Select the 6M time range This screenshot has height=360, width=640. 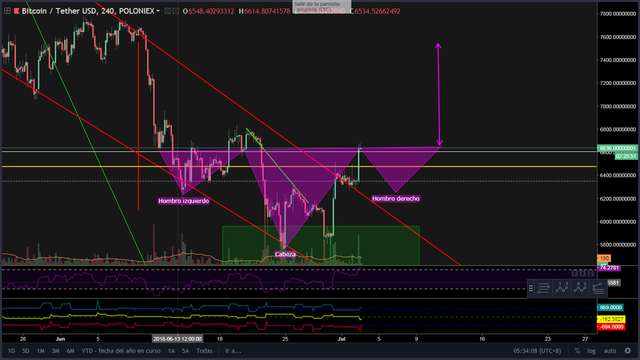[71, 351]
